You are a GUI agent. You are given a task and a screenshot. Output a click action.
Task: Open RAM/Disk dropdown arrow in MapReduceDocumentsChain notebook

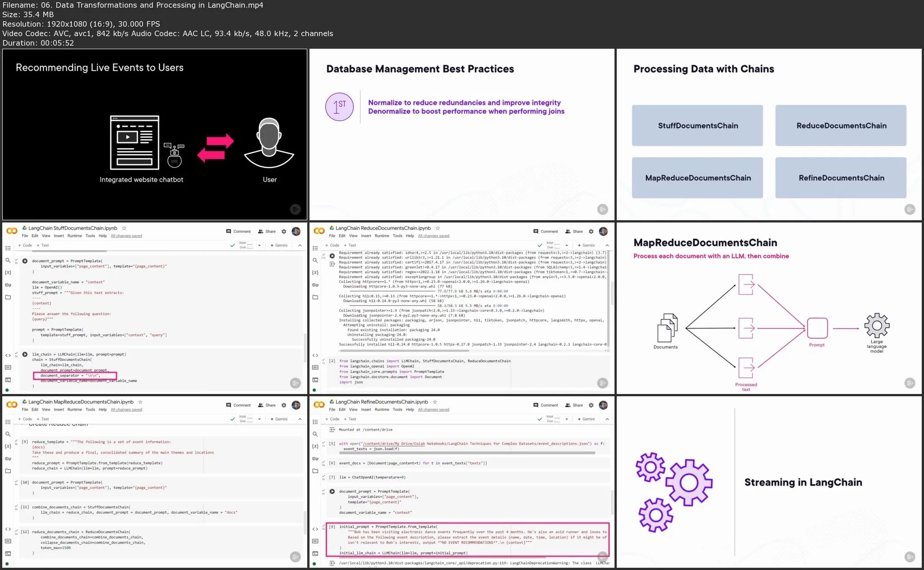[259, 419]
